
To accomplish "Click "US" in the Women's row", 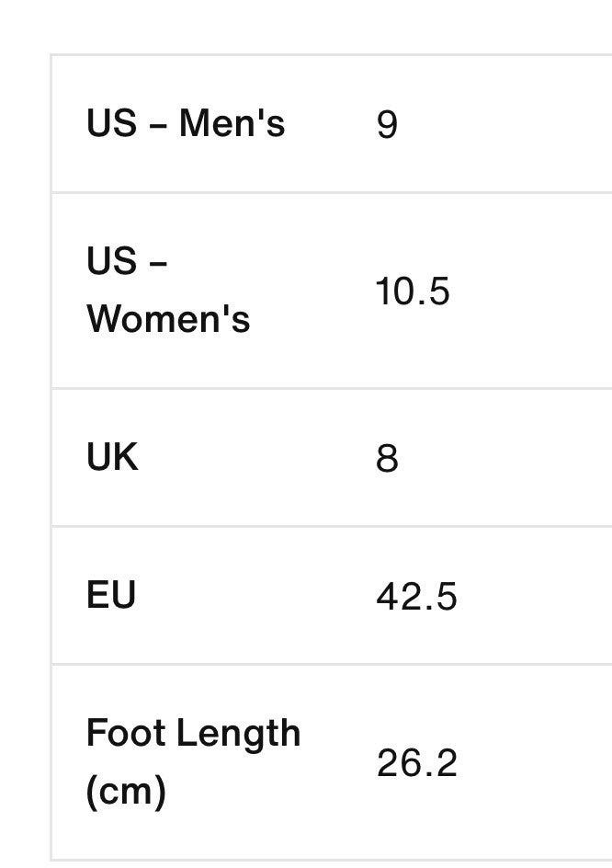I will pos(111,262).
